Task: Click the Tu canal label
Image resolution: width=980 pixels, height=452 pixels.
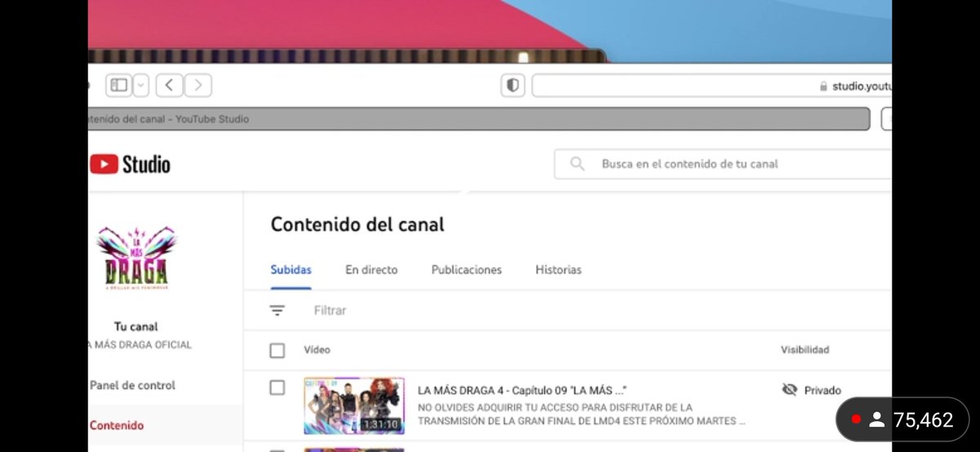Action: click(x=136, y=326)
